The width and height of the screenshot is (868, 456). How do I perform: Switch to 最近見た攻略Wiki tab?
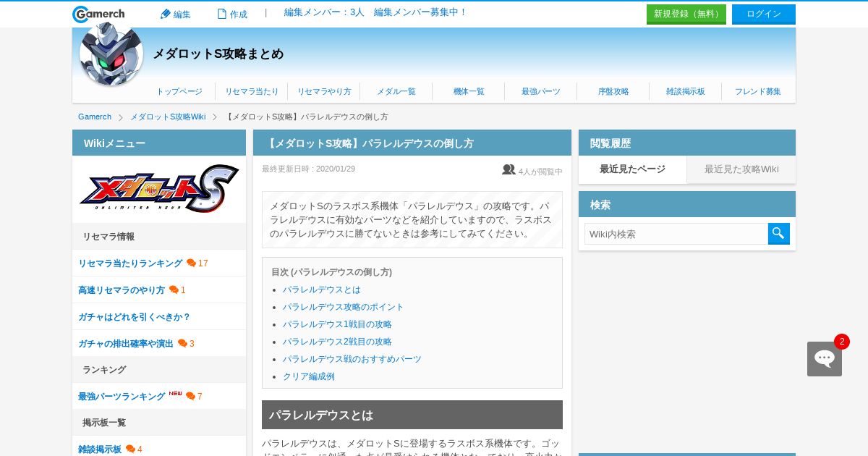[x=741, y=169]
